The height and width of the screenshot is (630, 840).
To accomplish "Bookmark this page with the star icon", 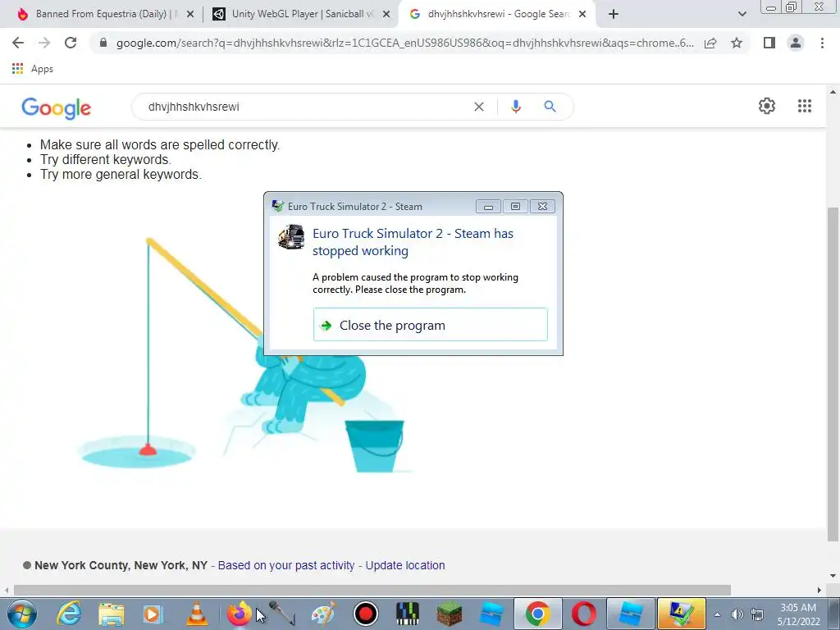I will point(737,43).
